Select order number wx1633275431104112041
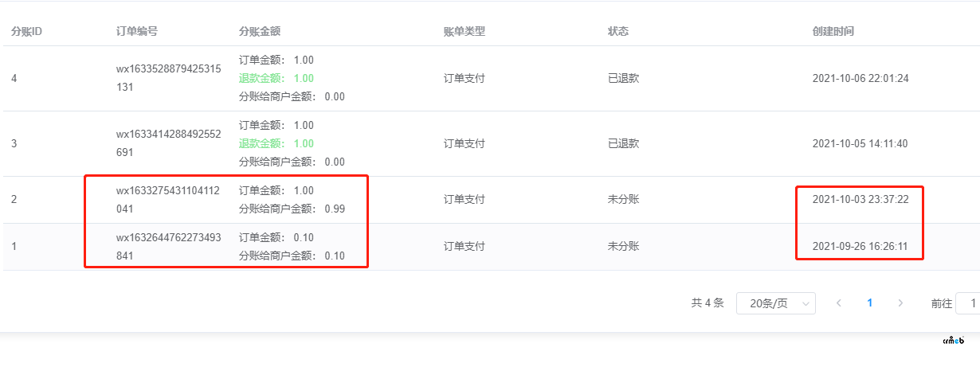980x367 pixels. [169, 200]
